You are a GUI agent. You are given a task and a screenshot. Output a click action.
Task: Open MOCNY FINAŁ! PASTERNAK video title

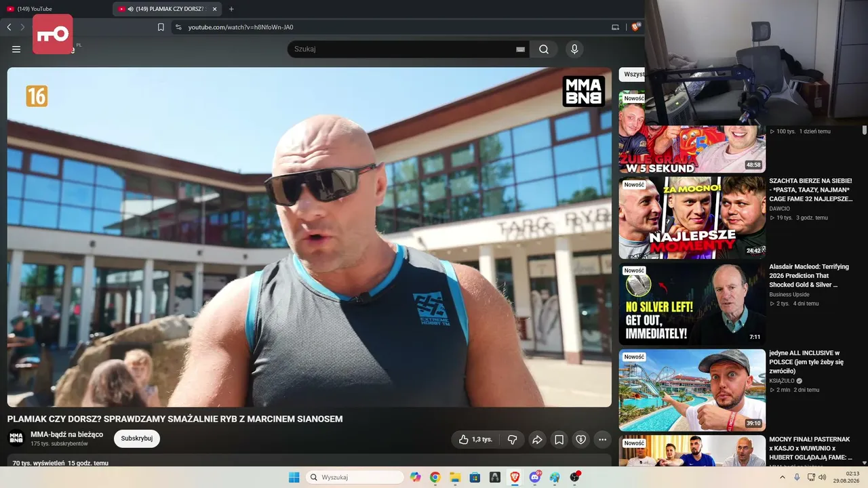coord(810,449)
